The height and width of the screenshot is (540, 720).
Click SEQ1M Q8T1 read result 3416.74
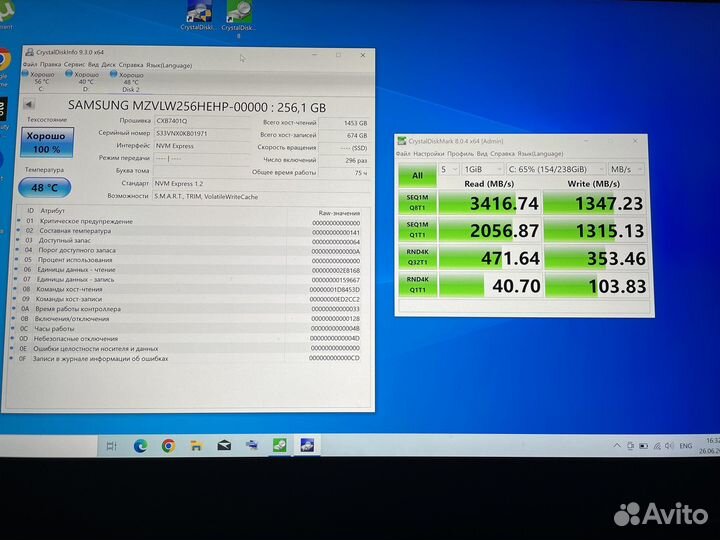490,203
